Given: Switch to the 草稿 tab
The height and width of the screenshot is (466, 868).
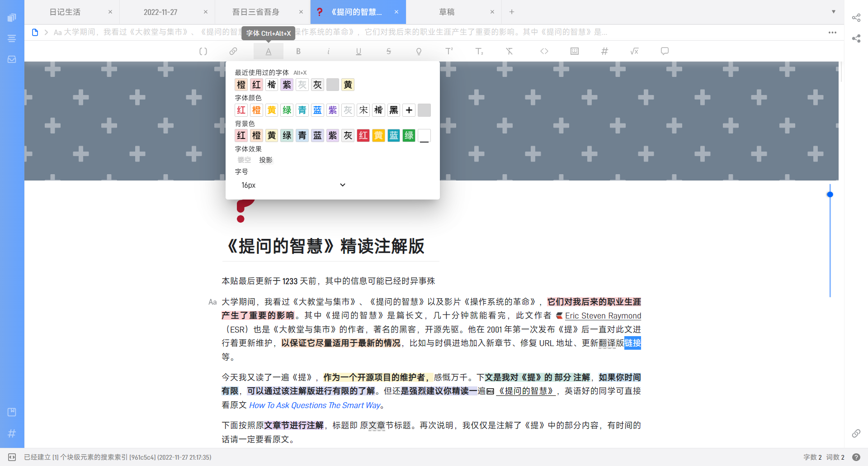Looking at the screenshot, I should point(447,12).
